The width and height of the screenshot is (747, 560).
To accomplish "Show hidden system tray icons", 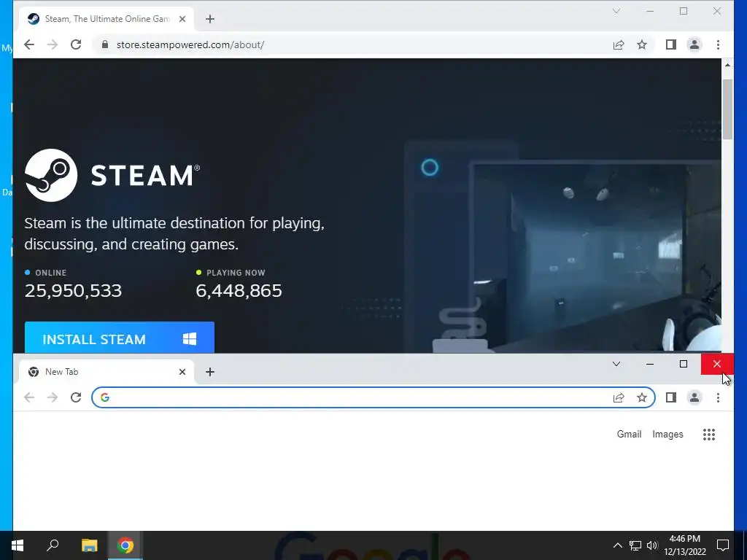I will coord(617,545).
